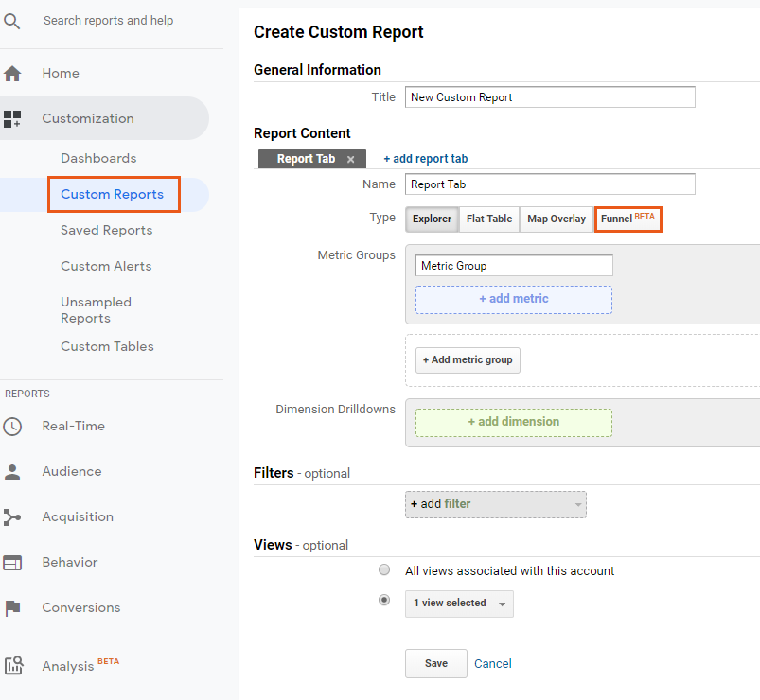Click the Audience person icon
Image resolution: width=760 pixels, height=700 pixels.
click(x=12, y=472)
